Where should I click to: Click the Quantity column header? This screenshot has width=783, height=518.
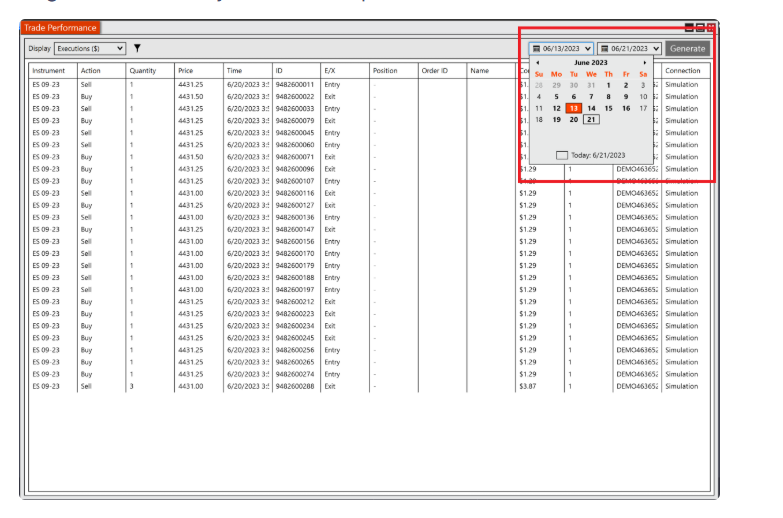click(143, 71)
